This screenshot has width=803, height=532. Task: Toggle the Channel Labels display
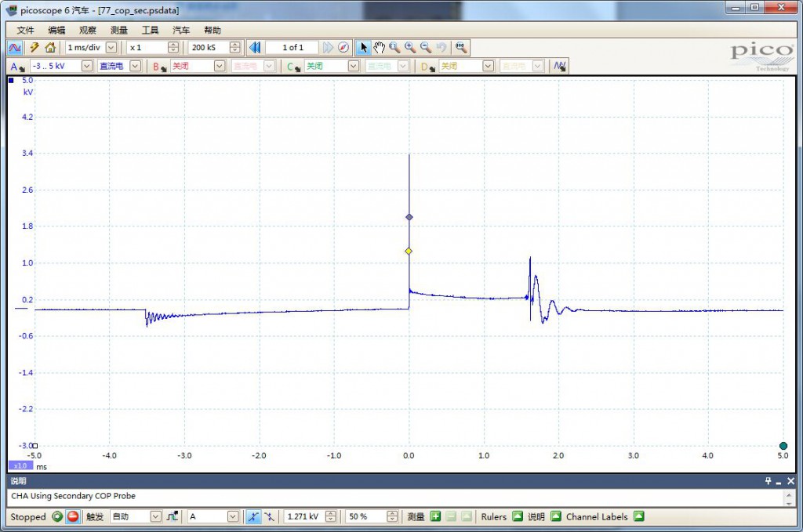pyautogui.click(x=638, y=517)
